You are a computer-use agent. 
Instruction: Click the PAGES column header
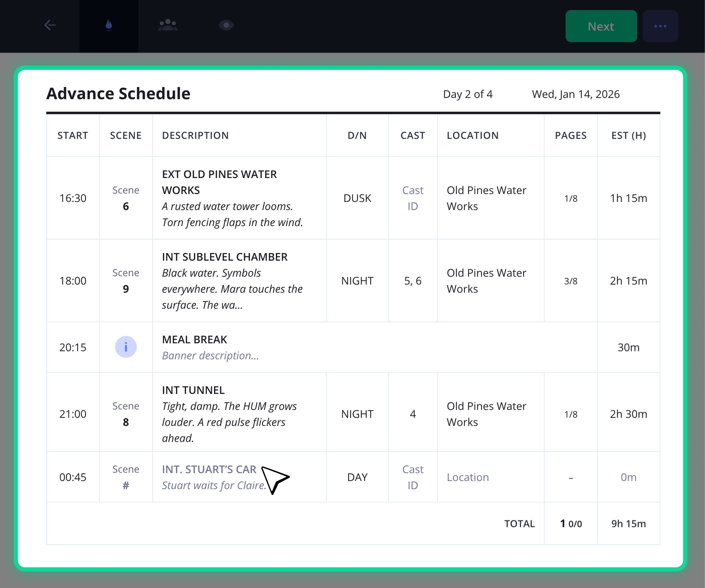(x=571, y=136)
